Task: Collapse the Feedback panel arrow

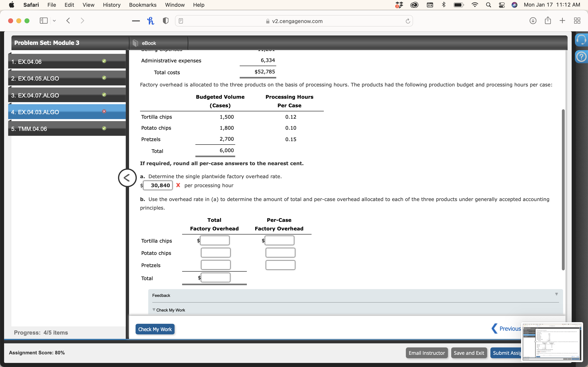Action: click(556, 294)
